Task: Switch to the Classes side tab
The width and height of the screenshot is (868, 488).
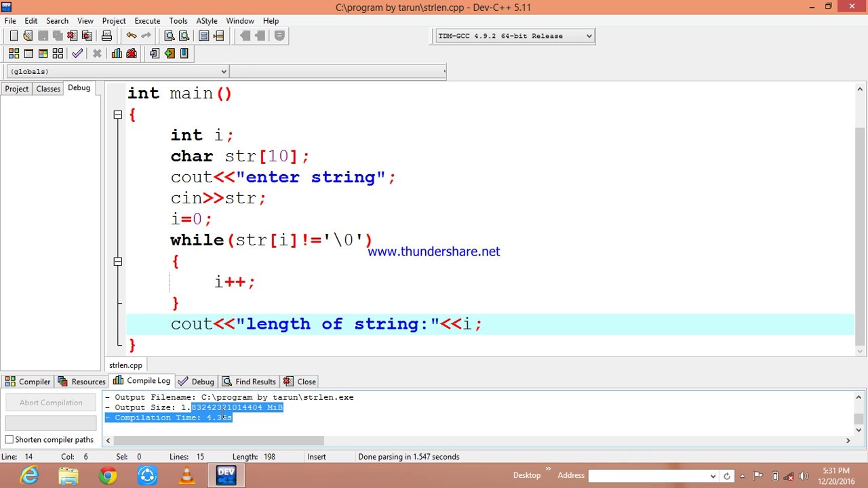Action: 48,89
